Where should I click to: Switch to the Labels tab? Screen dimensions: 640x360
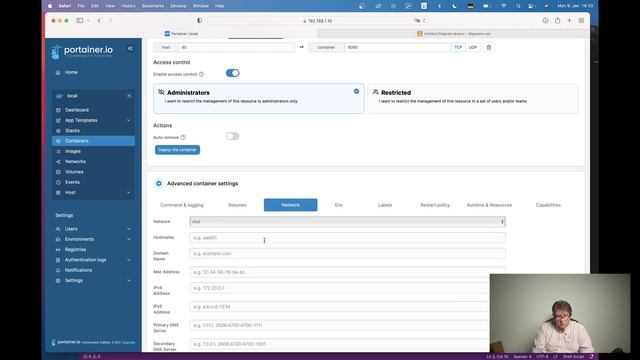click(385, 205)
